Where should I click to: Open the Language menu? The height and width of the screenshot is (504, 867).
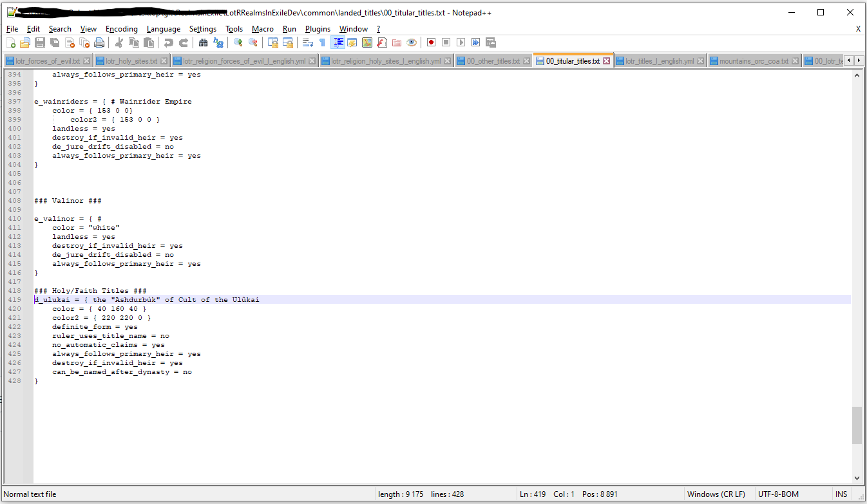[x=164, y=29]
